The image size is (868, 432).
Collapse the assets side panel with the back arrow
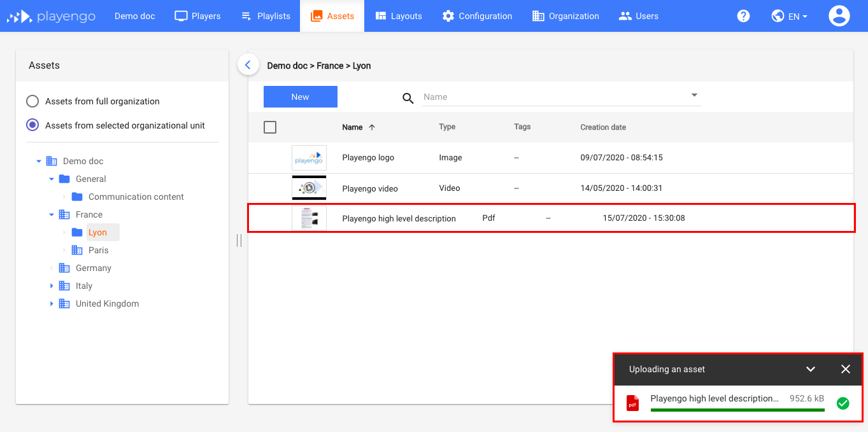248,65
